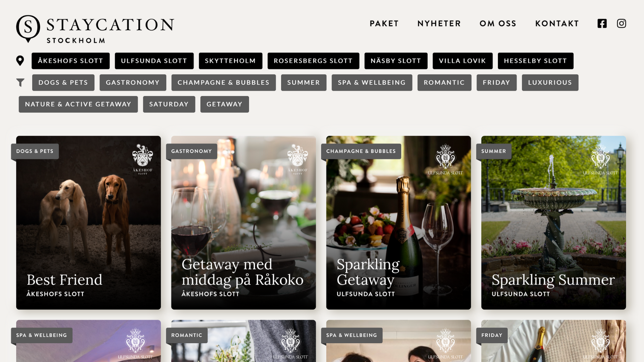Click the Ulfsunda crest on Sparkling Getaway card
644x362 pixels.
445,160
